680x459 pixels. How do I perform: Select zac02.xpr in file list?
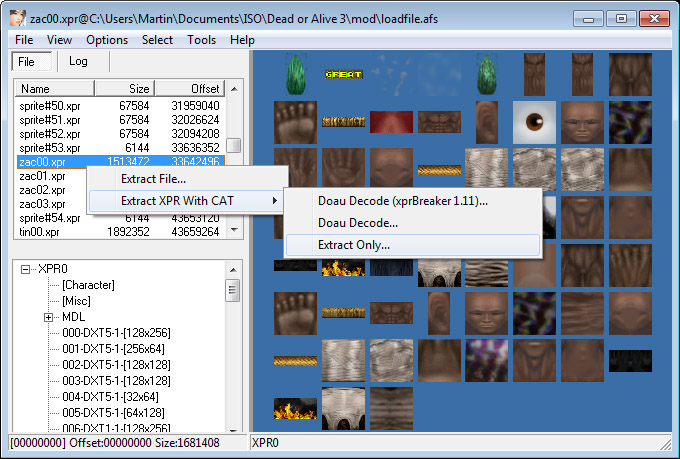[x=42, y=190]
